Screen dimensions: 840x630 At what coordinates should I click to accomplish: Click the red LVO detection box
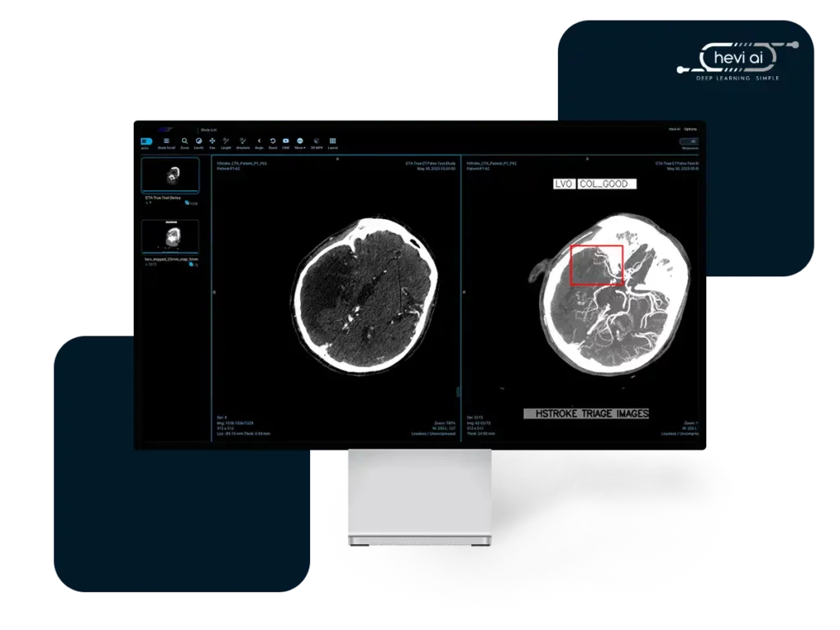pyautogui.click(x=596, y=265)
